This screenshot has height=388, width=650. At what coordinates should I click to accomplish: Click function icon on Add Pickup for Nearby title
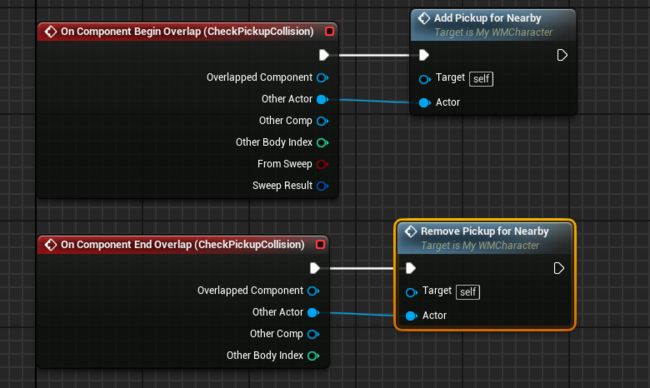click(424, 18)
